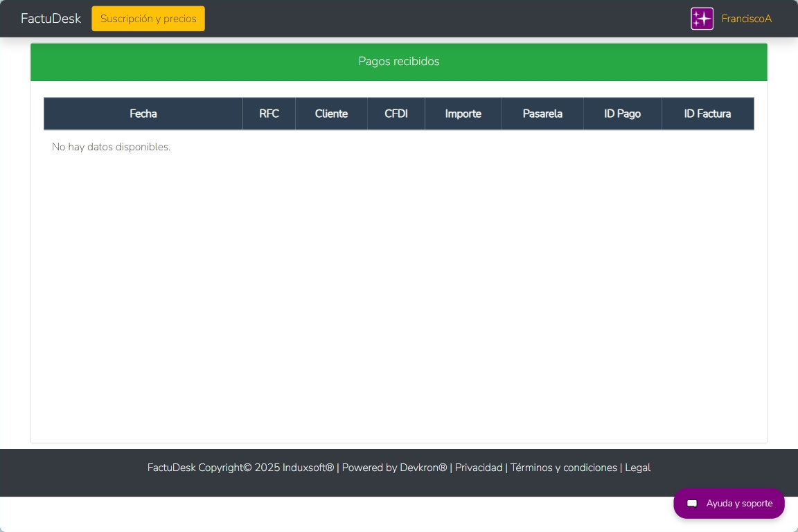The height and width of the screenshot is (532, 798).
Task: Click the sparkle avatar icon
Action: pos(702,19)
